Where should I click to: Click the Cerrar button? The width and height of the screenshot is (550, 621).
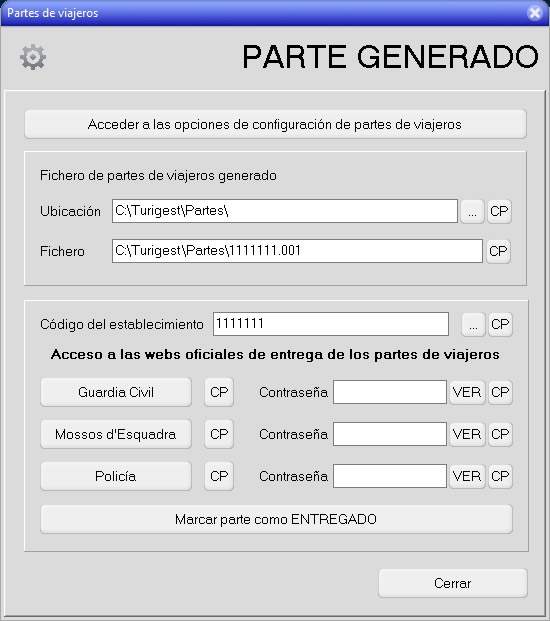pyautogui.click(x=453, y=583)
